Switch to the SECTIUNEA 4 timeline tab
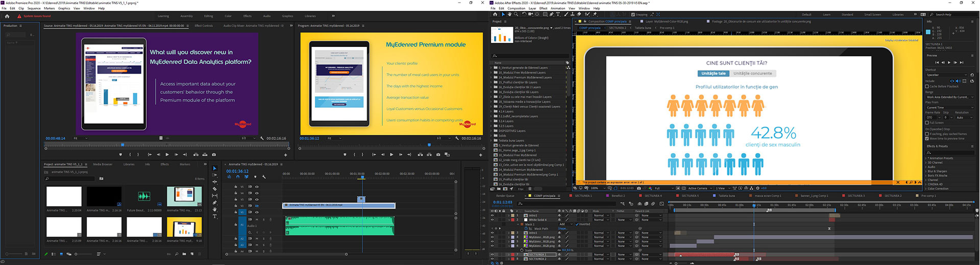Viewport: 980px width, 265px height. [x=652, y=196]
